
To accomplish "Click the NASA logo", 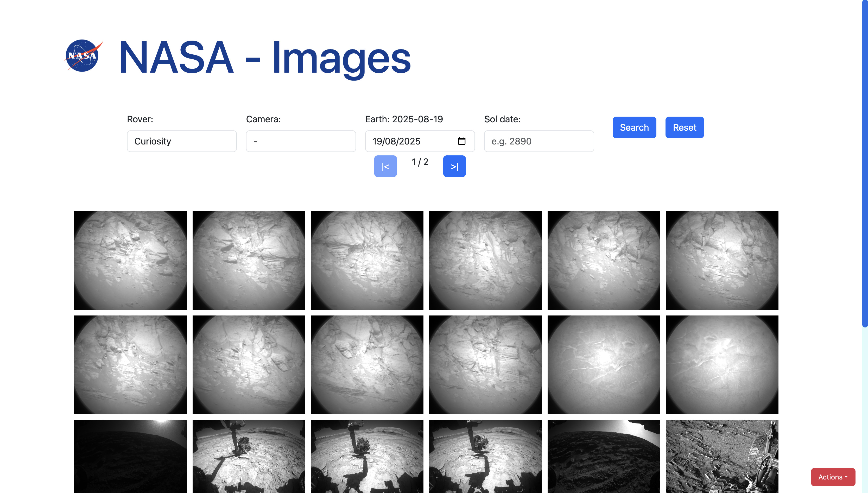I will [83, 56].
